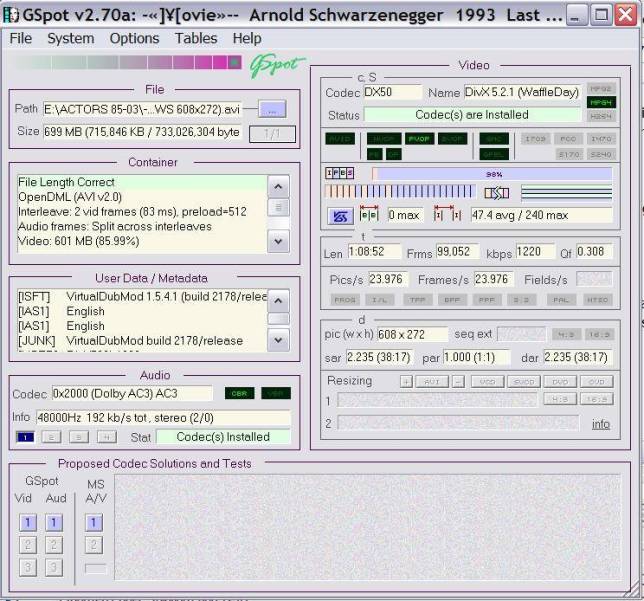Click the dar field 2.235 (38:17)

(578, 357)
